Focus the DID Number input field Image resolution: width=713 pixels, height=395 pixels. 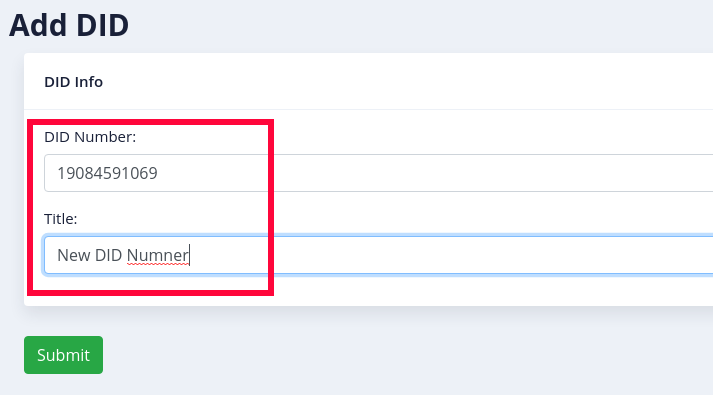point(378,173)
